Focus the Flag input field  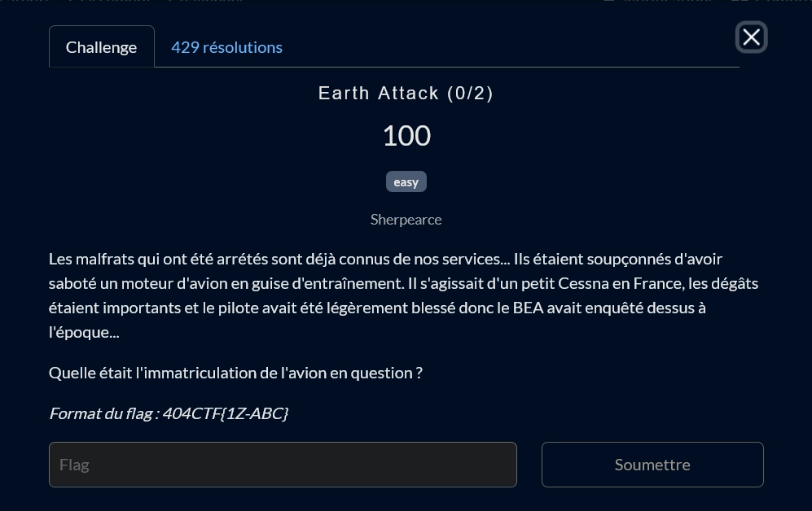point(283,465)
